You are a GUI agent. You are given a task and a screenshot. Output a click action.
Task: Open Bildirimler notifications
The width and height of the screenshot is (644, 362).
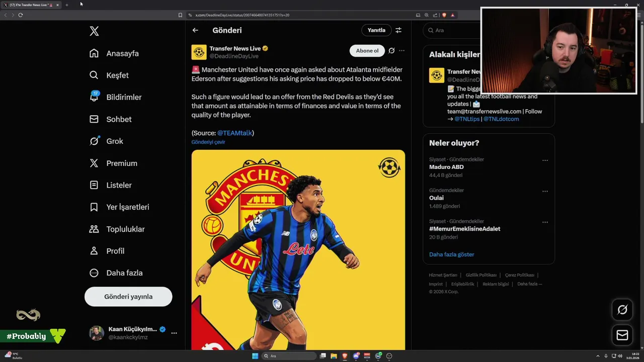pos(116,97)
